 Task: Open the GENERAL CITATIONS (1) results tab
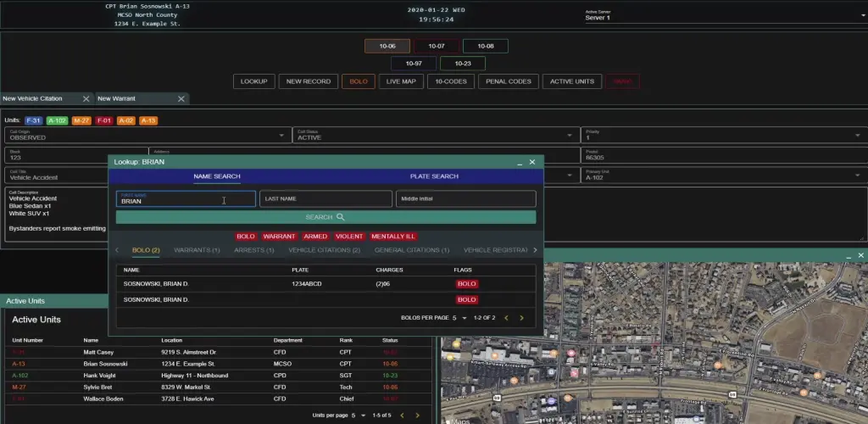click(412, 250)
